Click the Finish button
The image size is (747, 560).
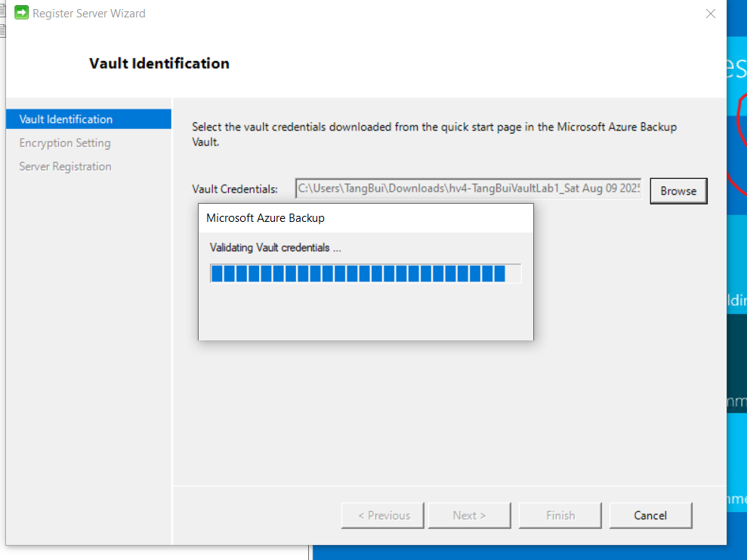[560, 515]
